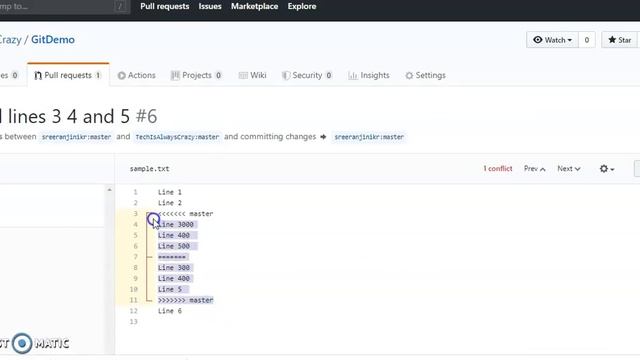Open Pull requests in top navigation bar

164,6
